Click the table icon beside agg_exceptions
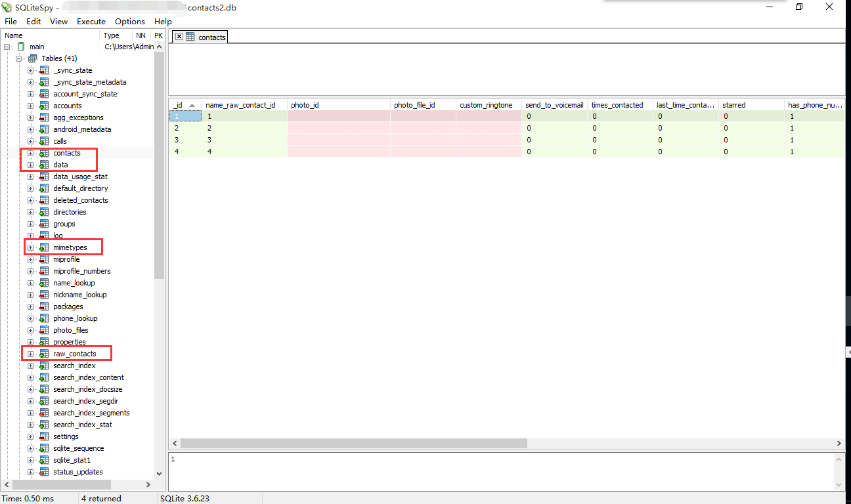The height and width of the screenshot is (504, 851). (x=44, y=117)
